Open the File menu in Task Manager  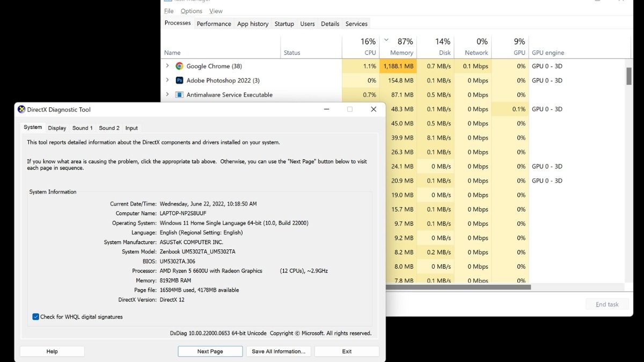click(169, 11)
